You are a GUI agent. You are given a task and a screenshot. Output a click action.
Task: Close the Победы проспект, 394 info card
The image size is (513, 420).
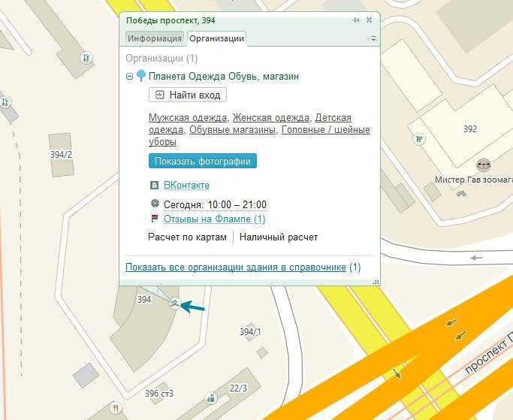[x=370, y=20]
